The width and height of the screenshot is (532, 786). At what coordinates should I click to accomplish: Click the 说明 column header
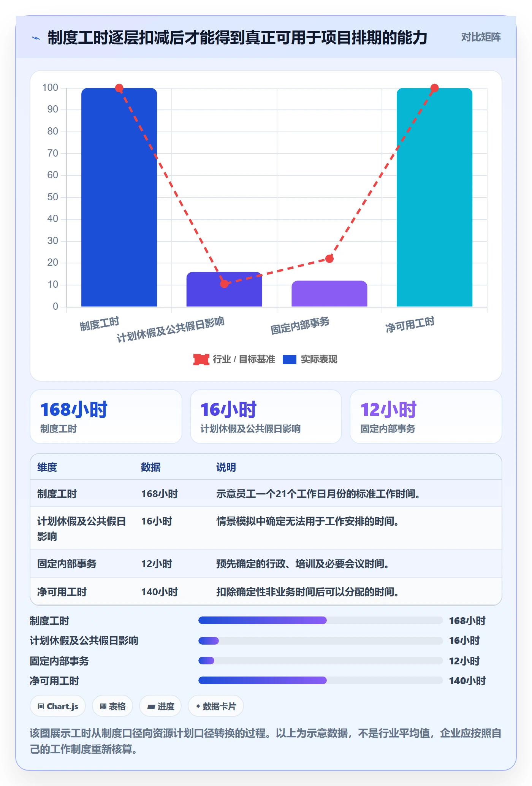226,467
